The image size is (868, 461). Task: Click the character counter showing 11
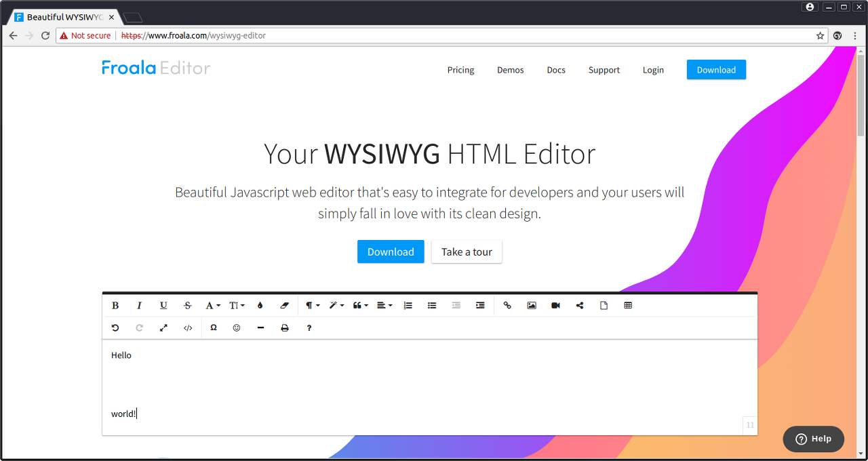pyautogui.click(x=750, y=425)
